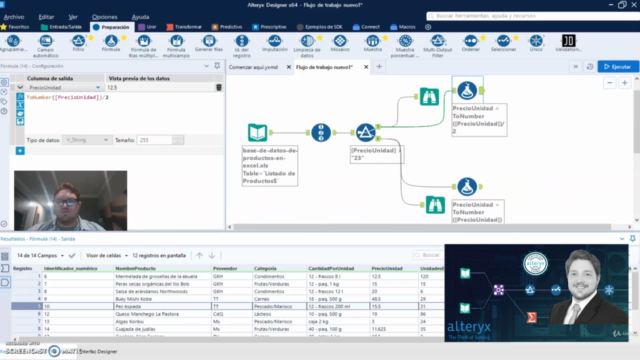
Task: Collapse the PrecioUnidad expression chevron
Action: tap(20, 87)
